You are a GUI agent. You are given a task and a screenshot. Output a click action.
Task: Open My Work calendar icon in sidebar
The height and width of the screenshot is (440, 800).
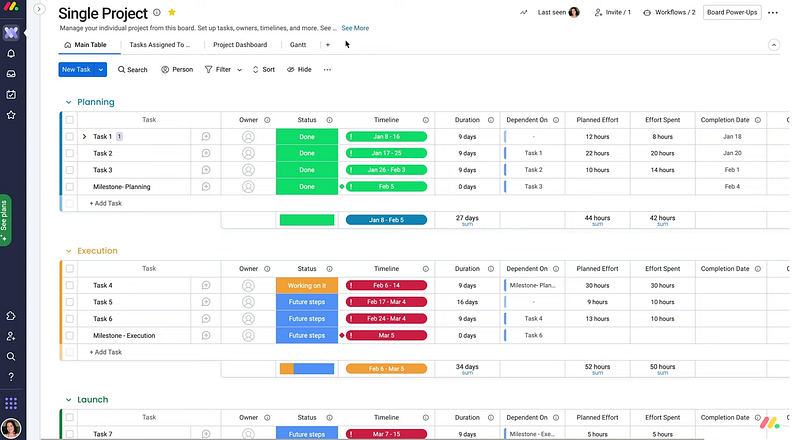coord(11,94)
